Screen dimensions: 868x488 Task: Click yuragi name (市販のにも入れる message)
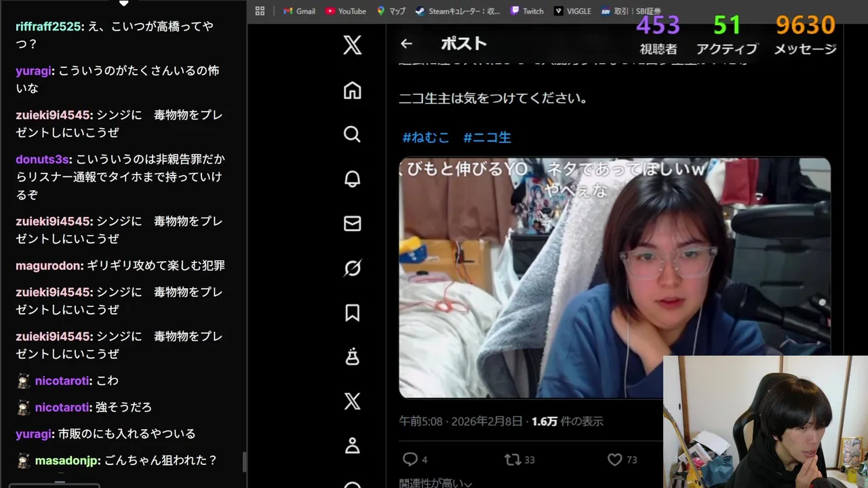tap(35, 434)
